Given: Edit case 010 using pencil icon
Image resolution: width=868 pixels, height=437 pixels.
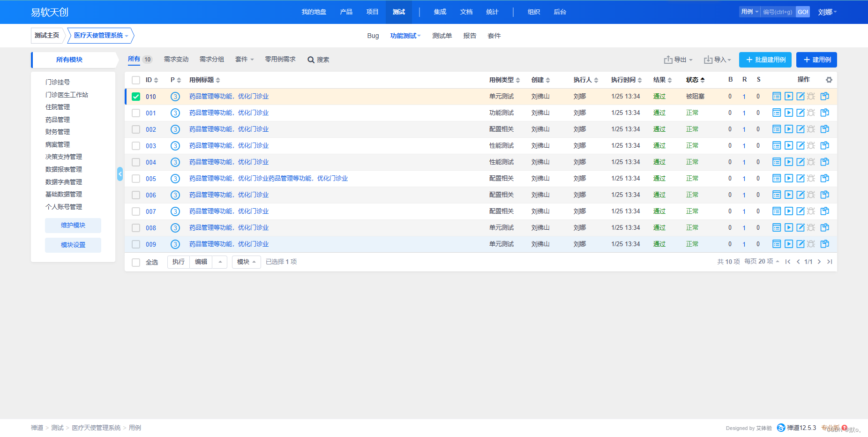Looking at the screenshot, I should click(x=801, y=96).
